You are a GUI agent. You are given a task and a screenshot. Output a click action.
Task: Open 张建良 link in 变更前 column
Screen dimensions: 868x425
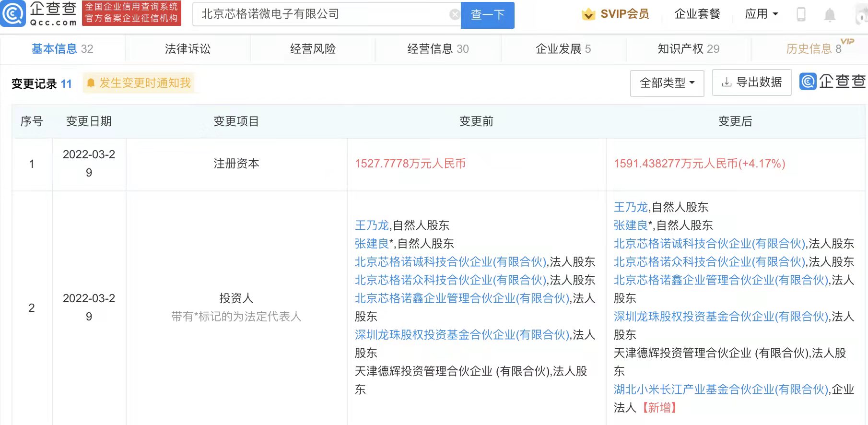point(372,244)
